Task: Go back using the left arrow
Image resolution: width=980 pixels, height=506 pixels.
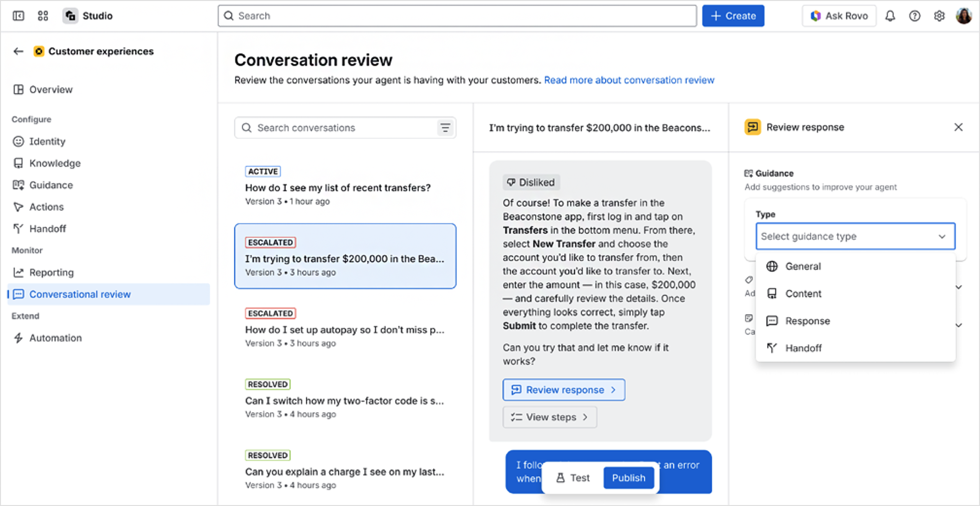Action: point(18,51)
